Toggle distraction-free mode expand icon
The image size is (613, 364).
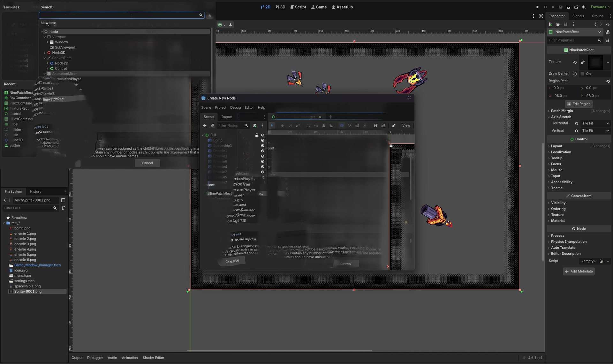coord(541,16)
